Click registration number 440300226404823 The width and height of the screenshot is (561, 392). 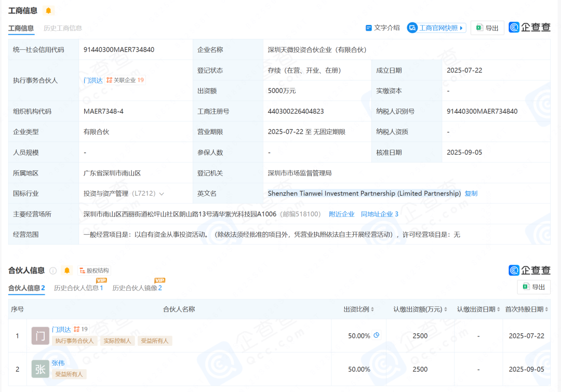296,111
